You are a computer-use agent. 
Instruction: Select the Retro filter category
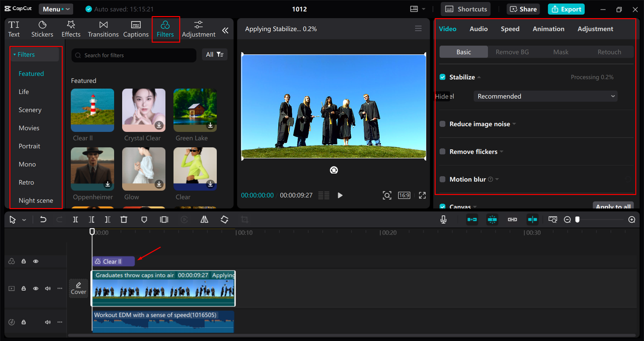click(x=27, y=182)
